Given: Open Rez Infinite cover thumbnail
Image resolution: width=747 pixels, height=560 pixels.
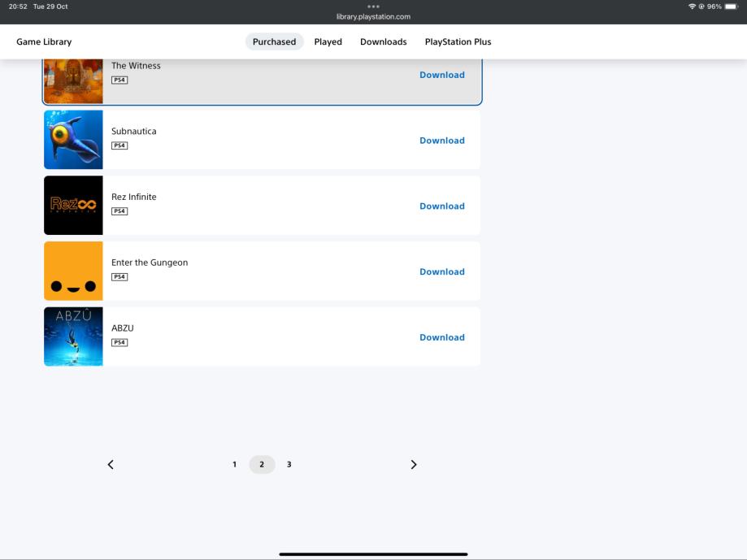Looking at the screenshot, I should pyautogui.click(x=73, y=206).
